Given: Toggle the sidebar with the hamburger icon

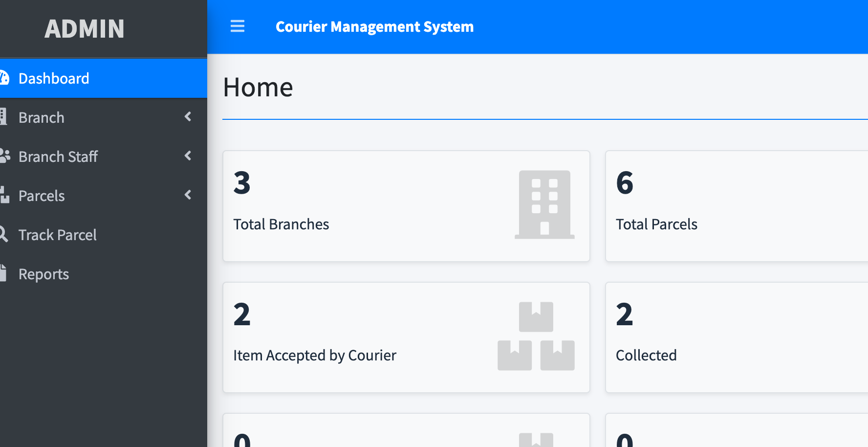Looking at the screenshot, I should [x=238, y=26].
